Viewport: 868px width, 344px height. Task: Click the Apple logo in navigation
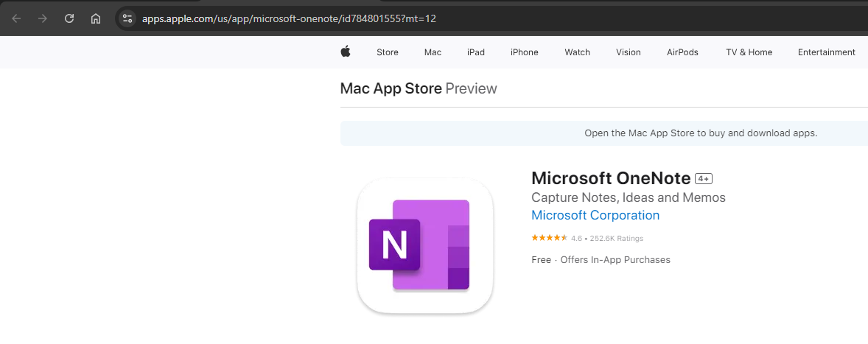click(346, 52)
